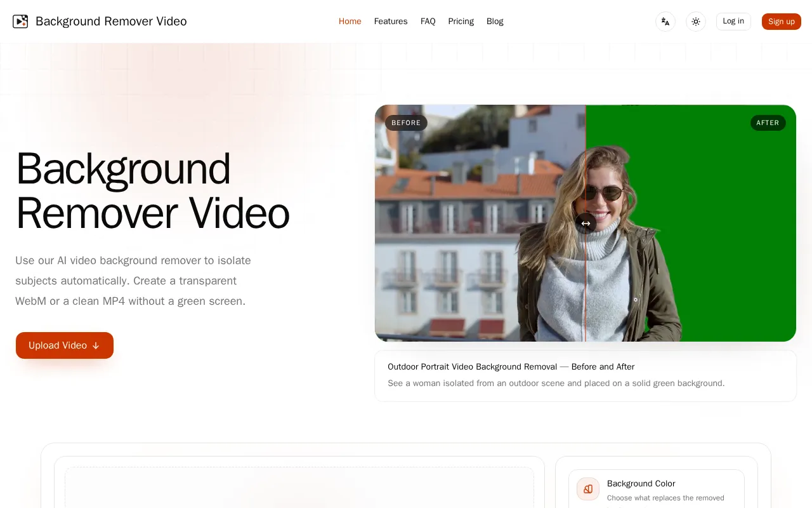812x508 pixels.
Task: Open the Pricing nav item
Action: (x=461, y=22)
